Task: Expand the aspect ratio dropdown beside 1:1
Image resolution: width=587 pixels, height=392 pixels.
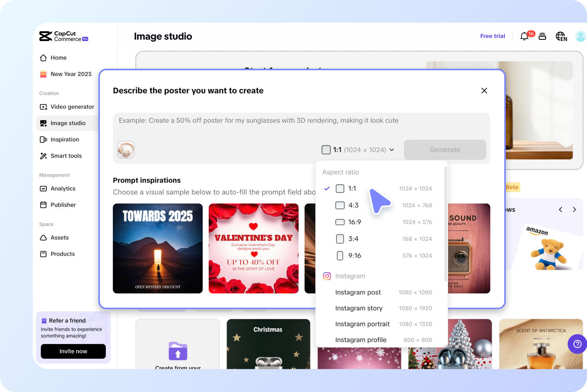Action: pyautogui.click(x=392, y=150)
